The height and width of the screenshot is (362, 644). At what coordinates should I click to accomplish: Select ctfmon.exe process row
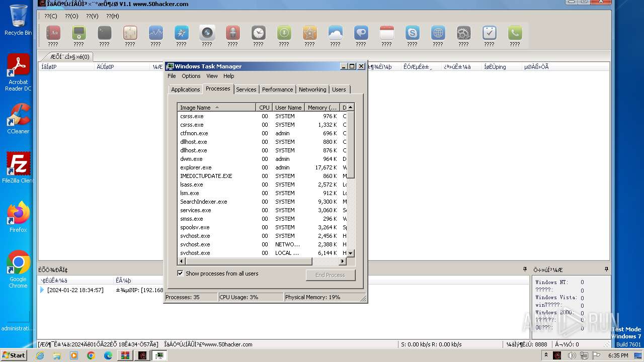(x=262, y=133)
